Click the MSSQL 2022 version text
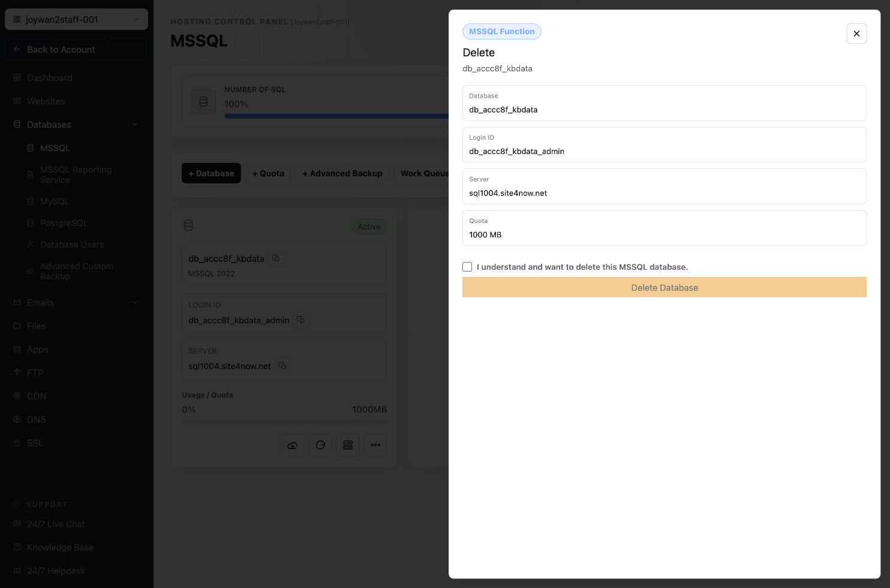 click(x=212, y=273)
